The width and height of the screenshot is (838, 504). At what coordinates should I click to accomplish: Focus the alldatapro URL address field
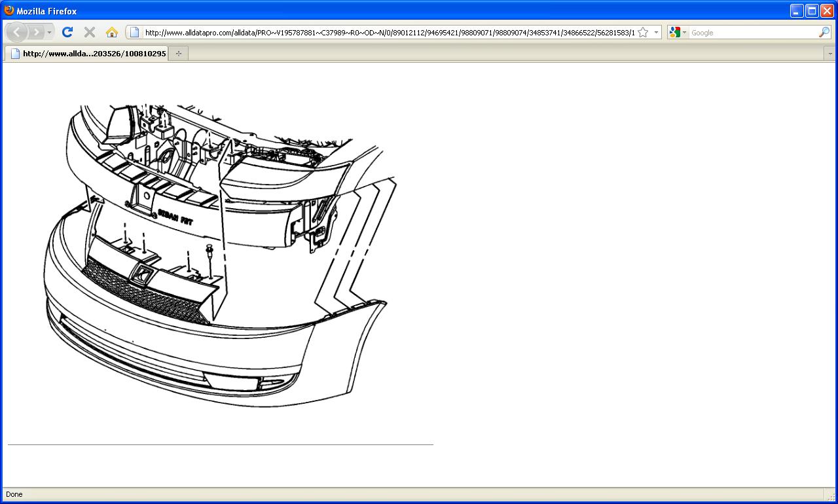tap(389, 32)
